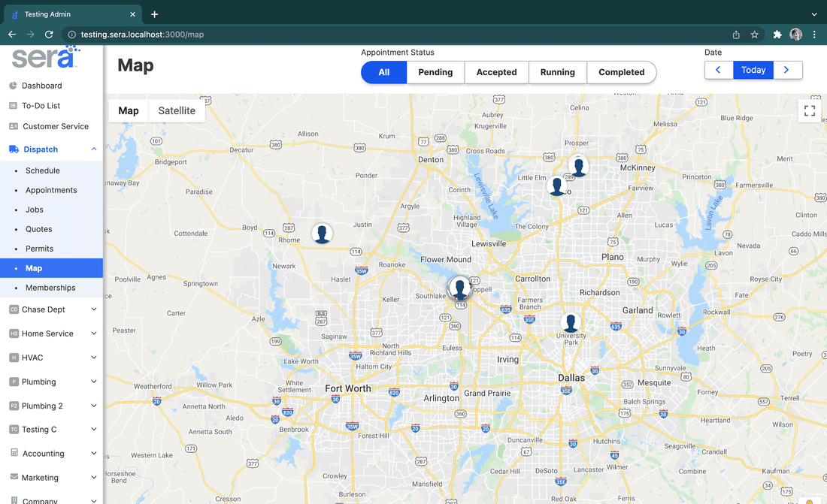
Task: Click the Dashboard icon in sidebar
Action: pyautogui.click(x=13, y=86)
